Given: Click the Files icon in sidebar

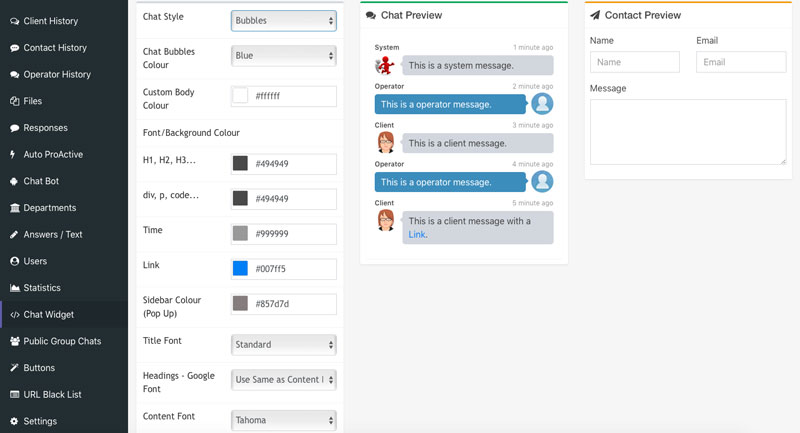Looking at the screenshot, I should tap(14, 101).
